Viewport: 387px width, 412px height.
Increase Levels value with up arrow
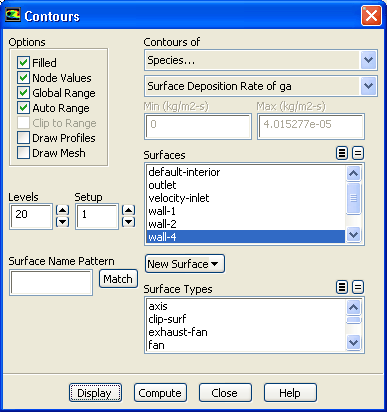pos(62,210)
